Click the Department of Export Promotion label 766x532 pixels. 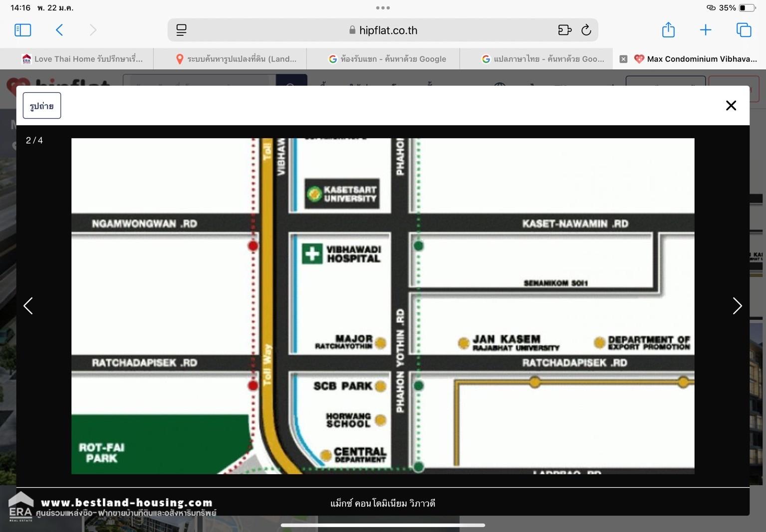(649, 343)
